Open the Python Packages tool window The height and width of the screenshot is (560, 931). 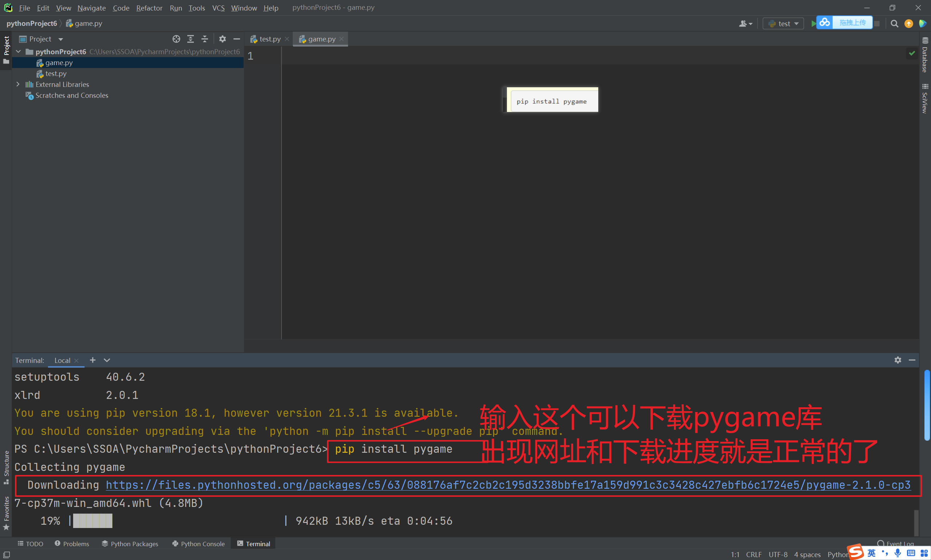point(130,543)
